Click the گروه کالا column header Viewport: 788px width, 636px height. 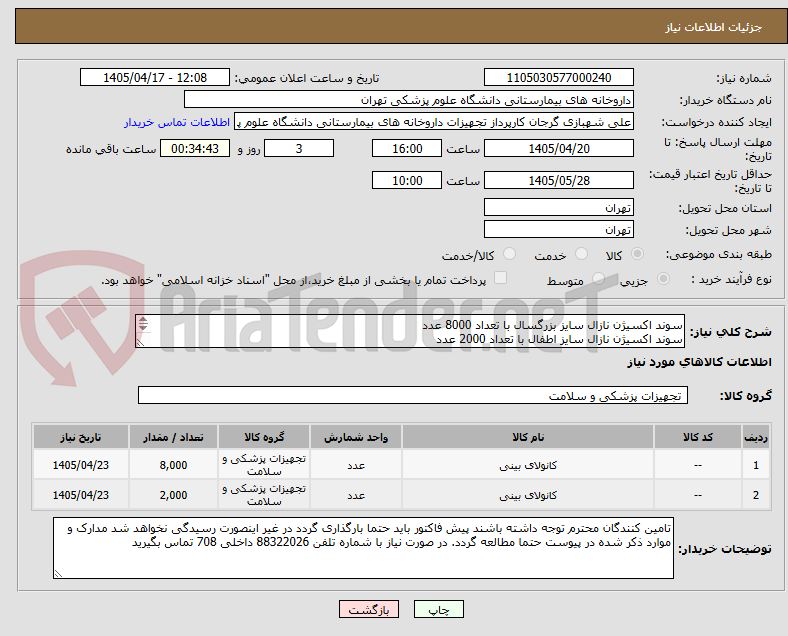tap(264, 437)
